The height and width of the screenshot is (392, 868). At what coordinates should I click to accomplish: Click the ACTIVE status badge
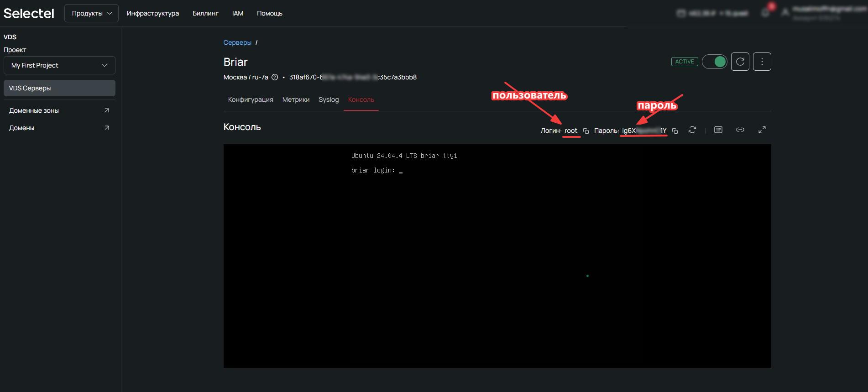(x=685, y=62)
